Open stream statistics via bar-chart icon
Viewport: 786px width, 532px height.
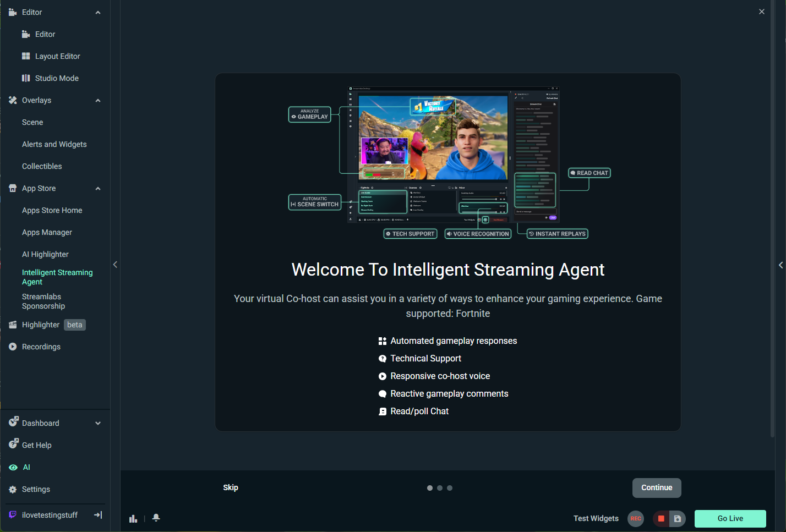tap(133, 518)
